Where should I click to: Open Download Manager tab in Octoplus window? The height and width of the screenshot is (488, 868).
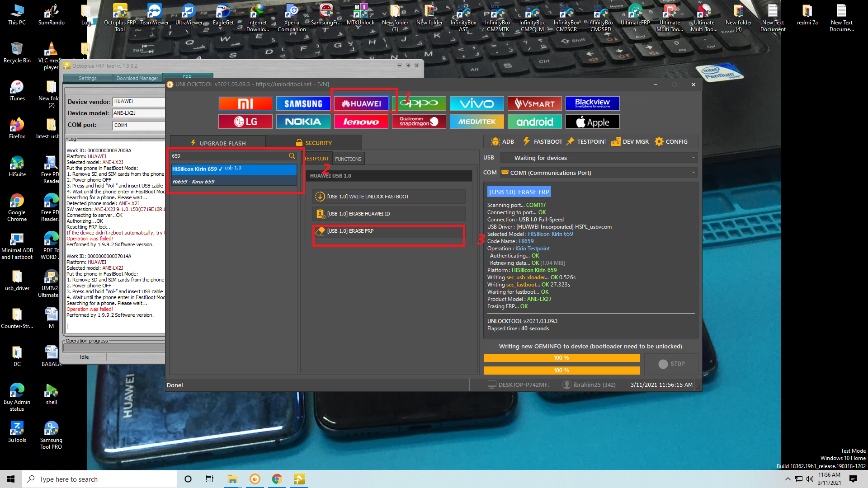137,78
